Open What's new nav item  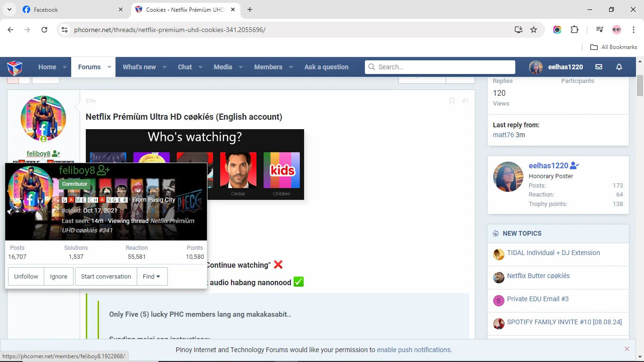click(x=139, y=67)
